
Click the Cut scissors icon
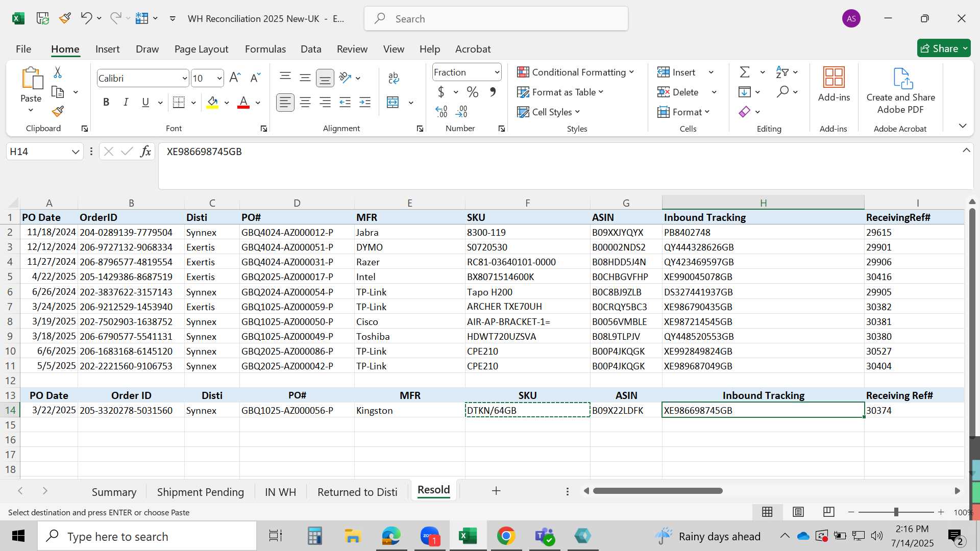[58, 72]
